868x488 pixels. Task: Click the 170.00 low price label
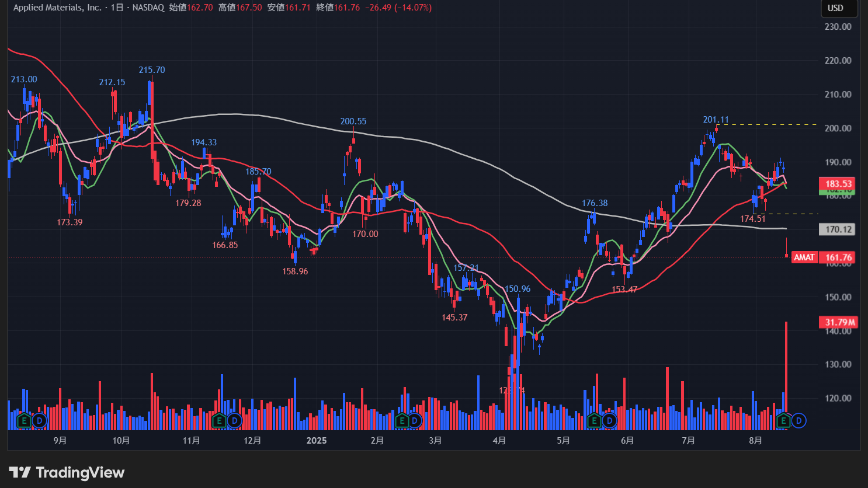pyautogui.click(x=365, y=234)
